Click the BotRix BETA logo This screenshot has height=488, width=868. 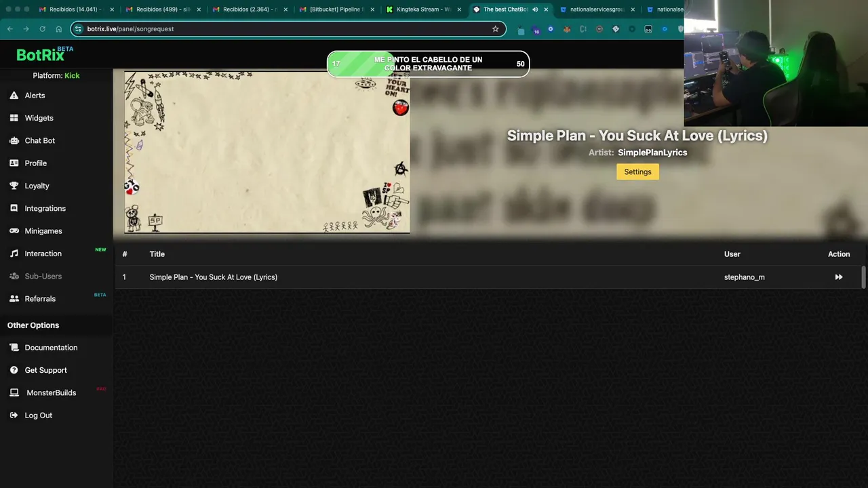45,54
